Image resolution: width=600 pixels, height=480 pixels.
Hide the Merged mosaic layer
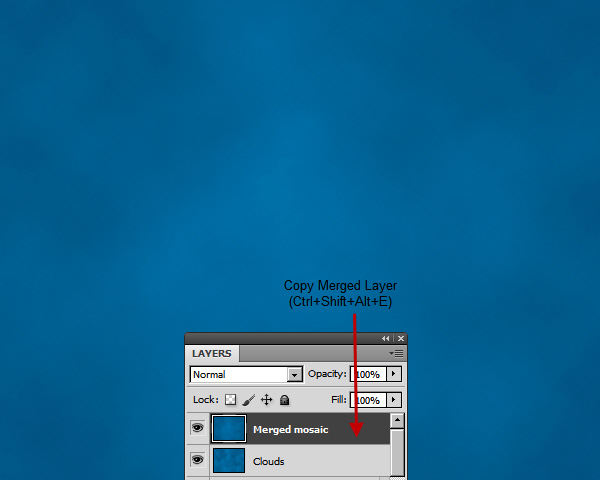point(197,428)
